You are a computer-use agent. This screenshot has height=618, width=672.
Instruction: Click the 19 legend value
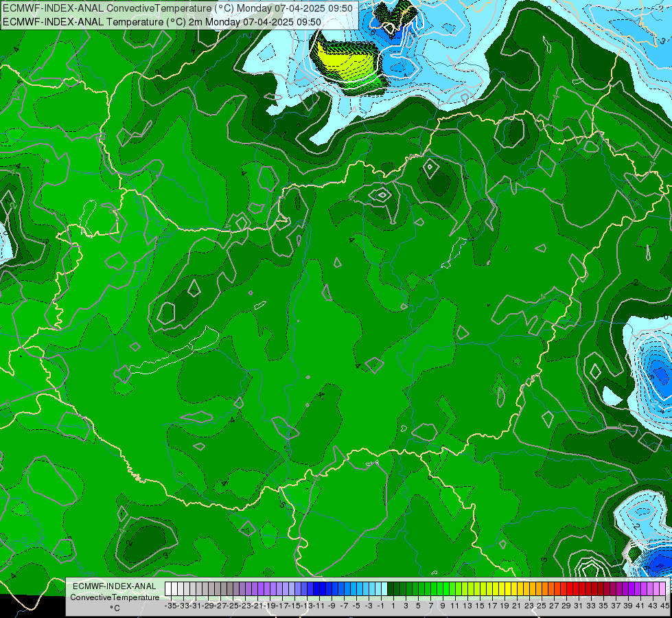pos(505,606)
